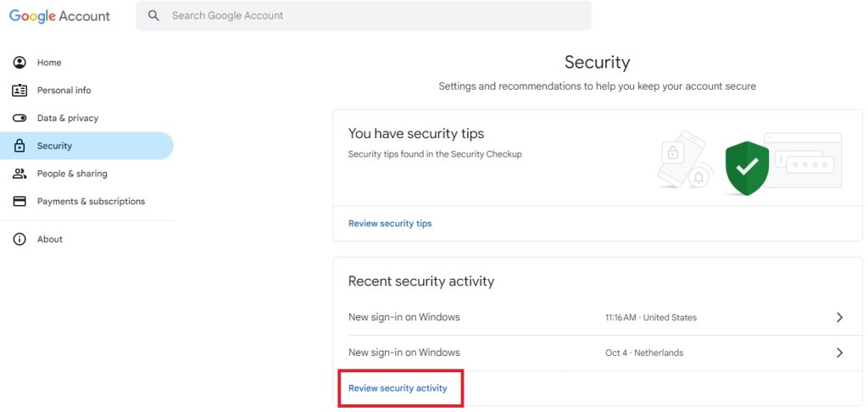Image resolution: width=868 pixels, height=412 pixels.
Task: Click the Google Account logo
Action: point(60,16)
